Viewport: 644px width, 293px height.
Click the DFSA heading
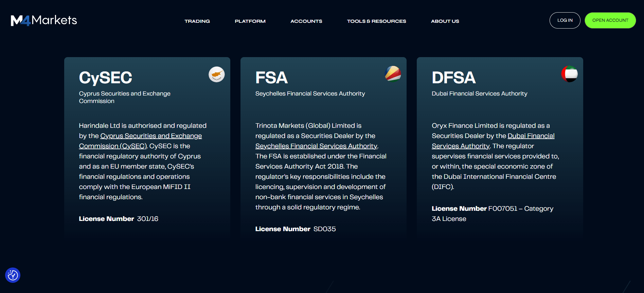click(x=453, y=77)
